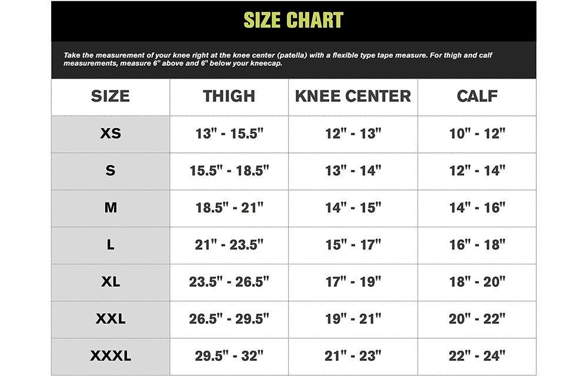588x376 pixels.
Task: Select the SIZE column header
Action: (x=111, y=96)
